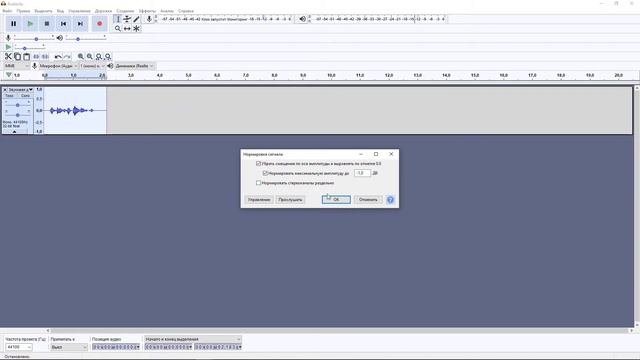This screenshot has width=640, height=360.
Task: Open the Дорожки menu
Action: [103, 11]
